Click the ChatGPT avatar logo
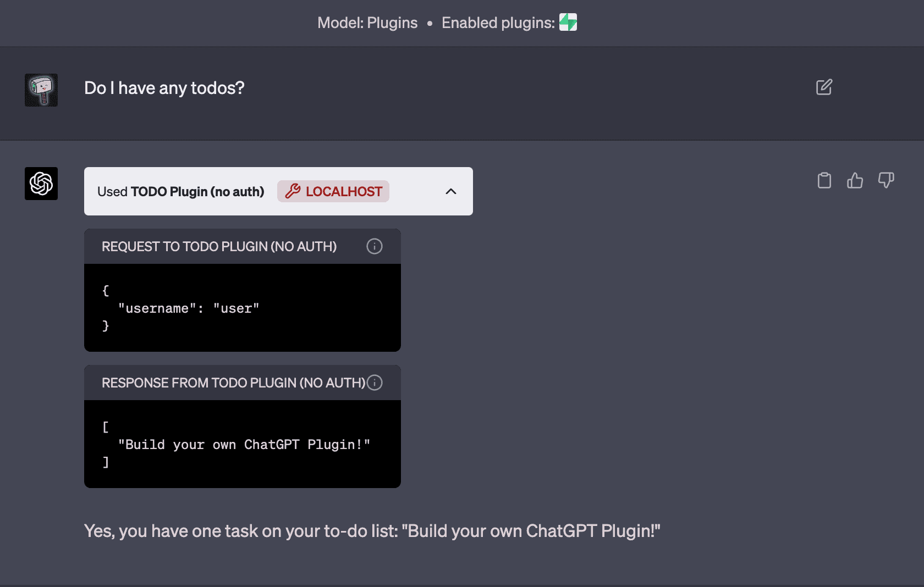This screenshot has width=924, height=587. (41, 183)
